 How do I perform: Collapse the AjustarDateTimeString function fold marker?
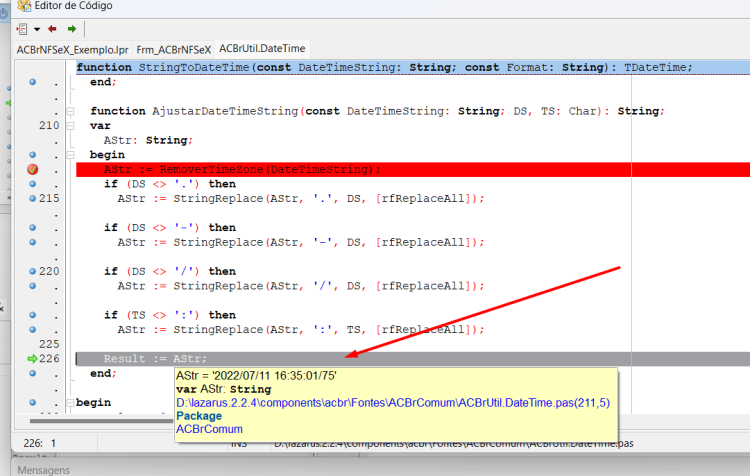pyautogui.click(x=70, y=111)
